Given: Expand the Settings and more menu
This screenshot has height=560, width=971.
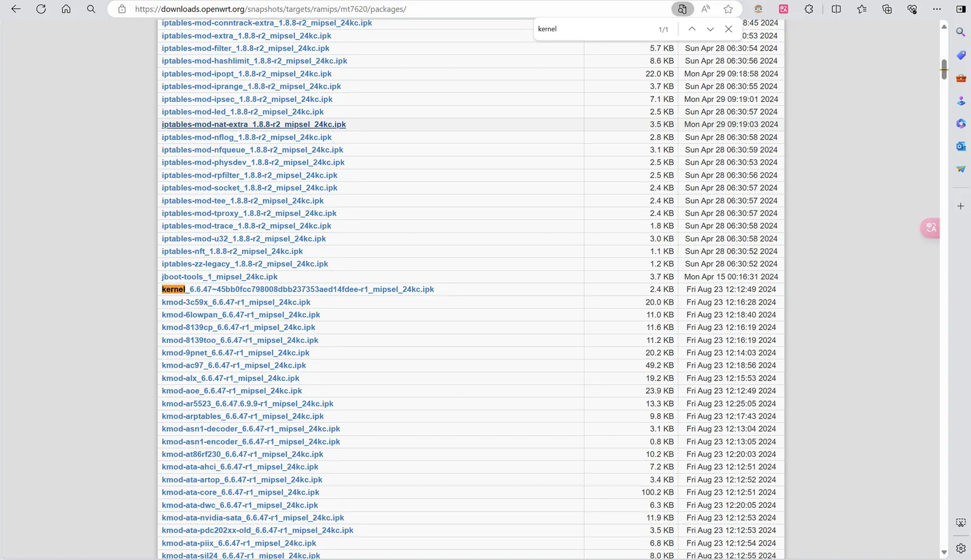Looking at the screenshot, I should coord(937,9).
